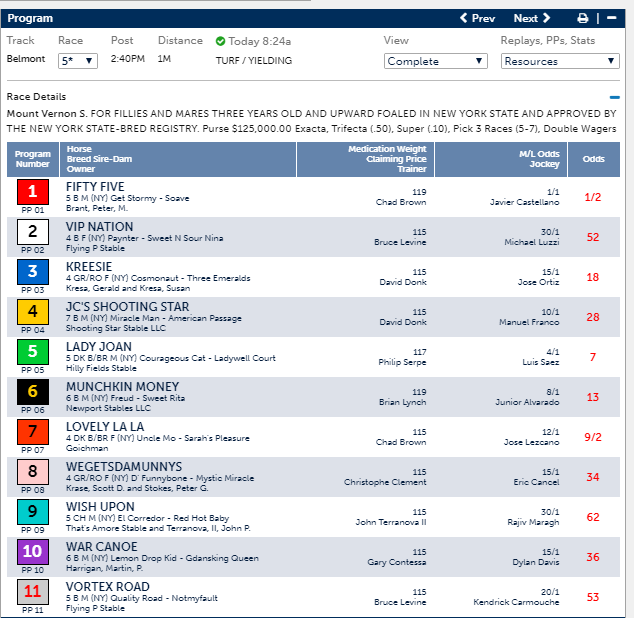Click the 9/2 odds for Lovely La La

(593, 437)
